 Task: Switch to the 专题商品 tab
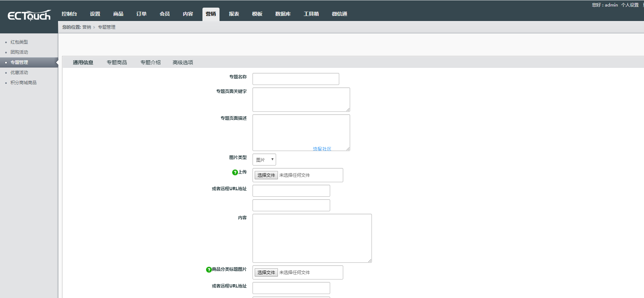(117, 62)
